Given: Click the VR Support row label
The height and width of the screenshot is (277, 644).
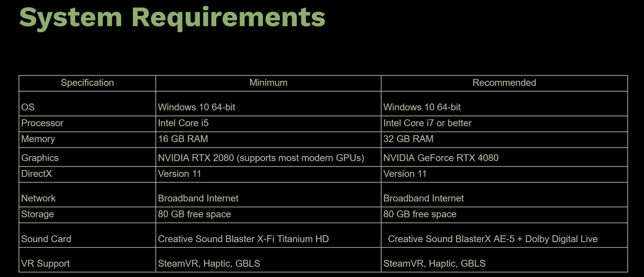Looking at the screenshot, I should pyautogui.click(x=46, y=263).
